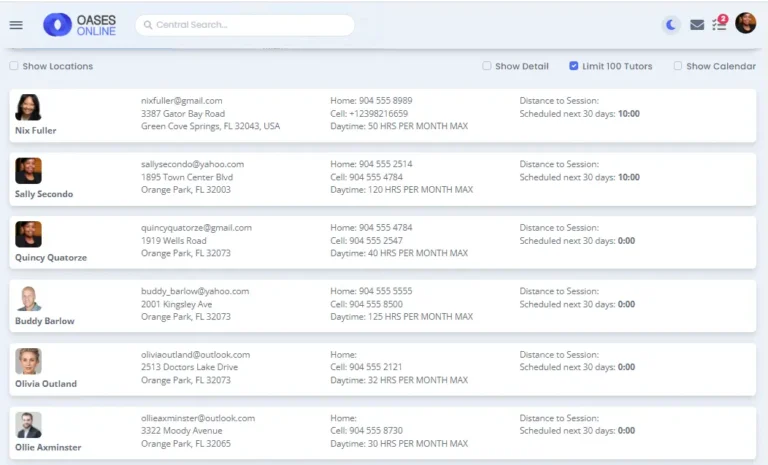The height and width of the screenshot is (465, 768).
Task: Click Quincy Quatorze's profile photo
Action: pyautogui.click(x=28, y=234)
